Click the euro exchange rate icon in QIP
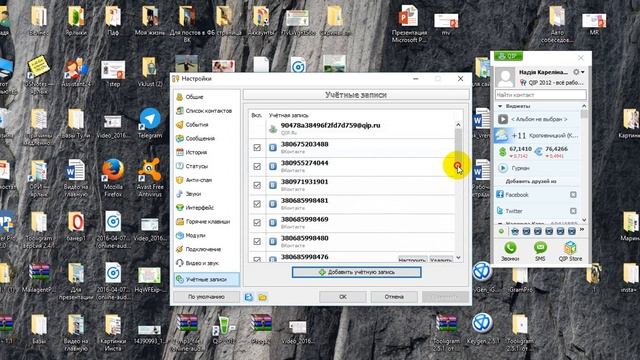Screen dimensions: 640x360 click(x=538, y=152)
